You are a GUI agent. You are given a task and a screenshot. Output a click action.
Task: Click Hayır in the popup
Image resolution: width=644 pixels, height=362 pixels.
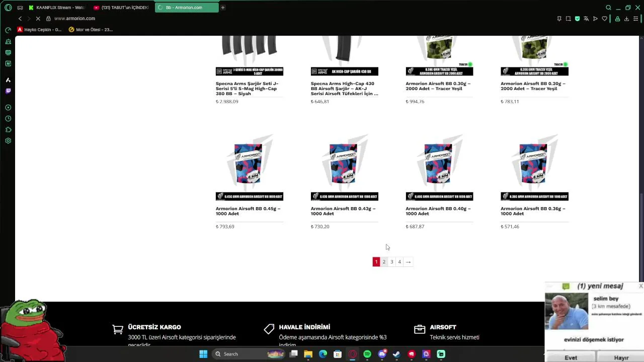click(621, 357)
